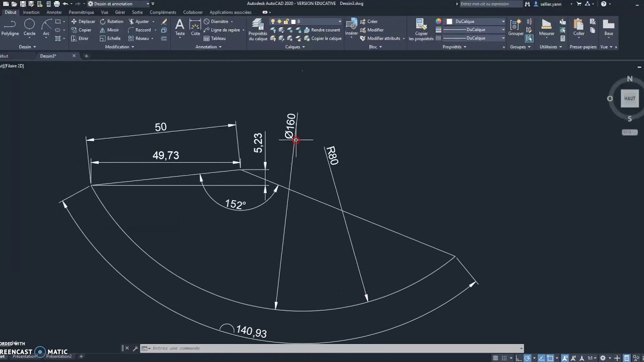
Task: Click Copier les propriétés tool
Action: (x=421, y=30)
